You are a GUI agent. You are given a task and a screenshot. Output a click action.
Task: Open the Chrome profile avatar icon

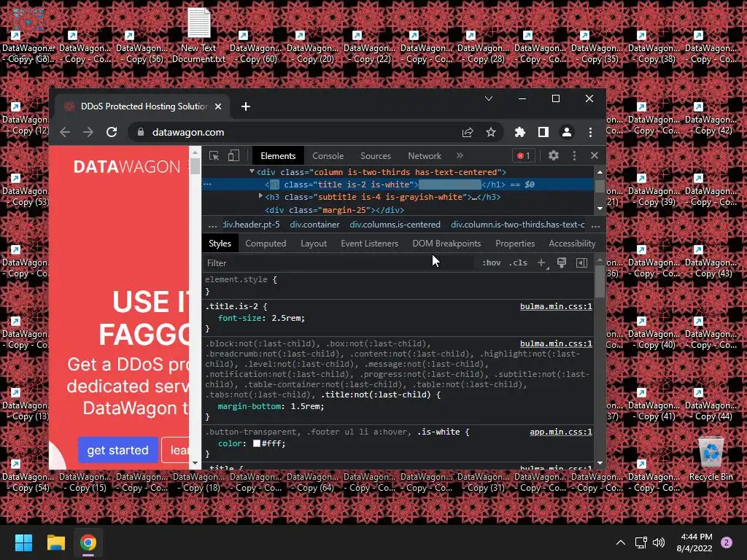point(566,132)
